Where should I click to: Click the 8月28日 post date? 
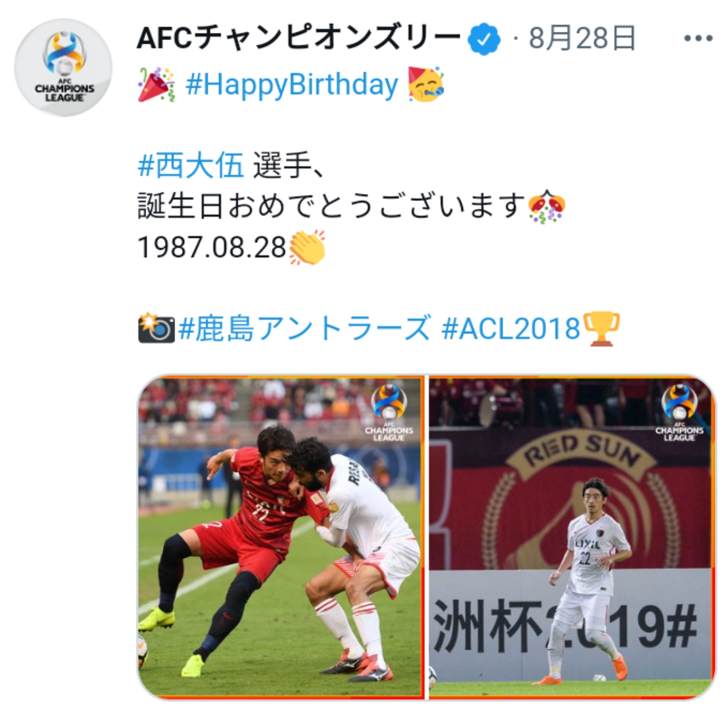[x=582, y=39]
